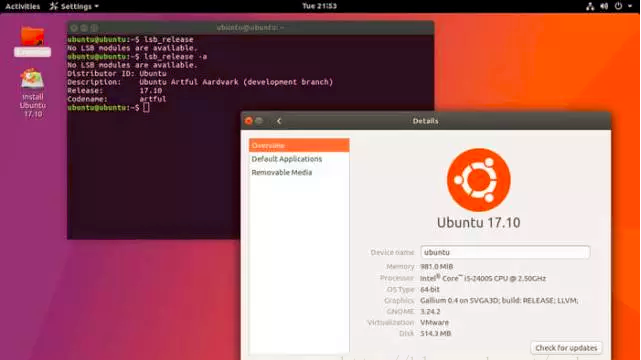Open the volume icon in top bar
The height and width of the screenshot is (360, 641).
click(x=604, y=6)
